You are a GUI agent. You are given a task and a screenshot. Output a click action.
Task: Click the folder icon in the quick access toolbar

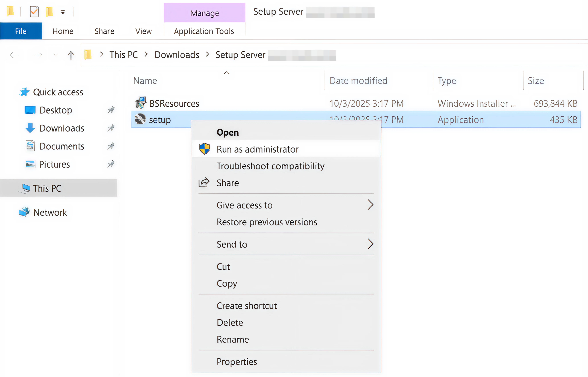[10, 11]
